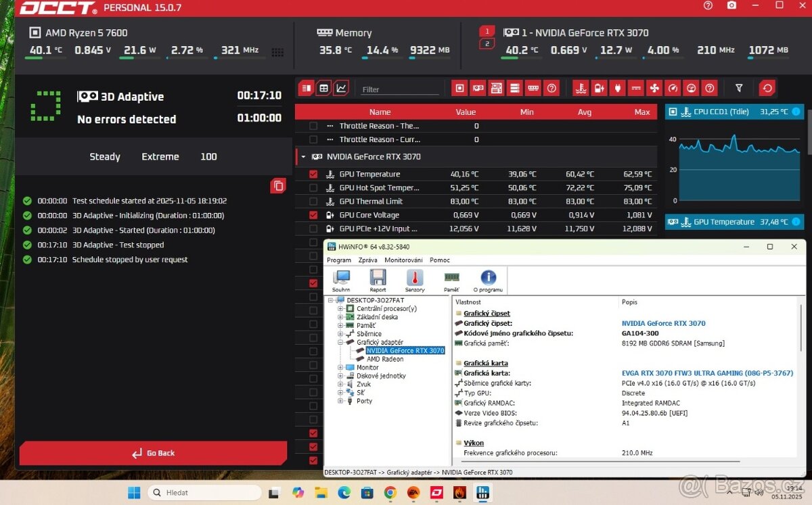Uncheck the GPU Temperature checkbox
812x505 pixels.
pos(313,174)
